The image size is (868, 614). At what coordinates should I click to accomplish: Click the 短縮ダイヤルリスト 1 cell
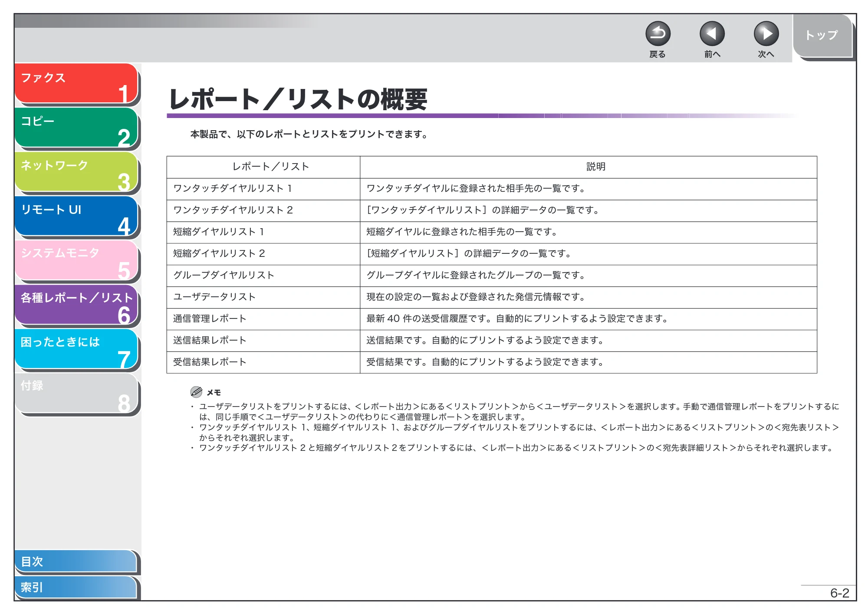[263, 232]
